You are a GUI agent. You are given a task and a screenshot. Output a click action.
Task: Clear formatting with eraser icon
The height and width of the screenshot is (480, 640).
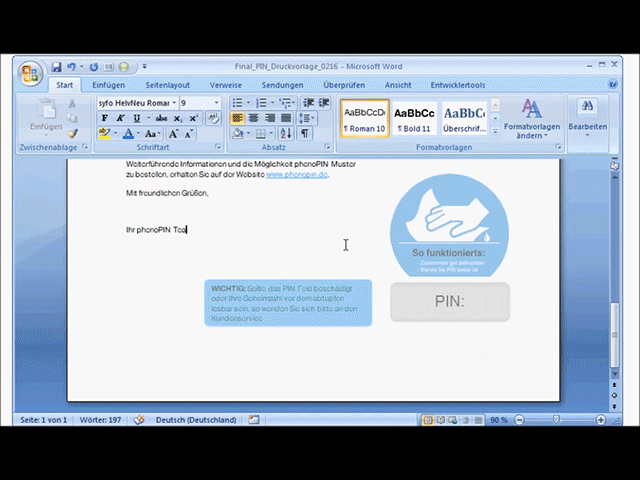coord(213,118)
